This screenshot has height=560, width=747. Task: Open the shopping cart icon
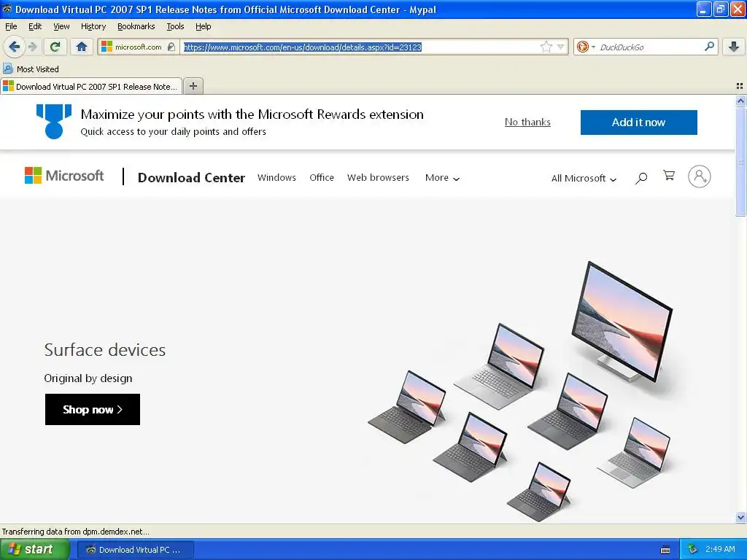(x=669, y=176)
